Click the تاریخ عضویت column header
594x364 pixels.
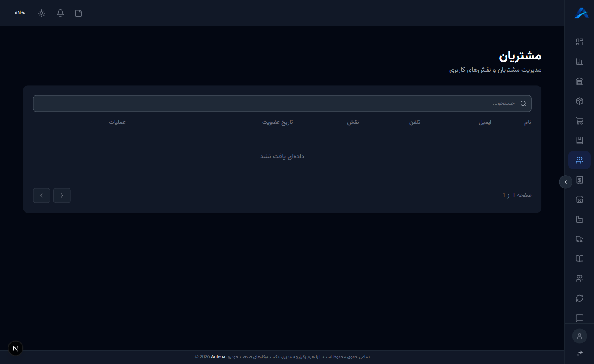(x=277, y=122)
